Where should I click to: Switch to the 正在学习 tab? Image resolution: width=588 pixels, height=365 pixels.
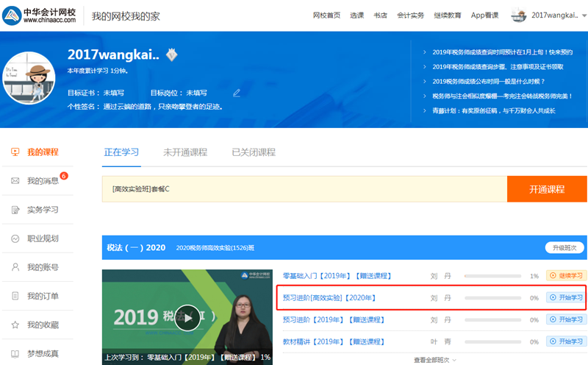[x=121, y=152]
